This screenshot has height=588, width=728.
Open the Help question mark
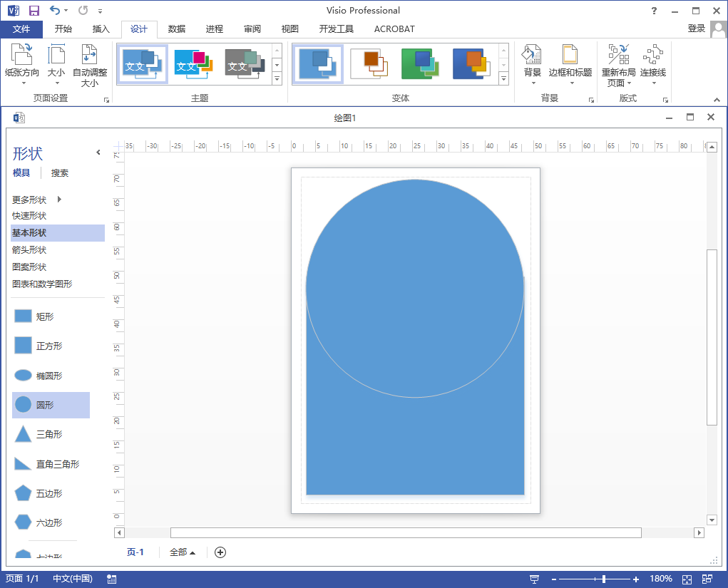[x=654, y=11]
